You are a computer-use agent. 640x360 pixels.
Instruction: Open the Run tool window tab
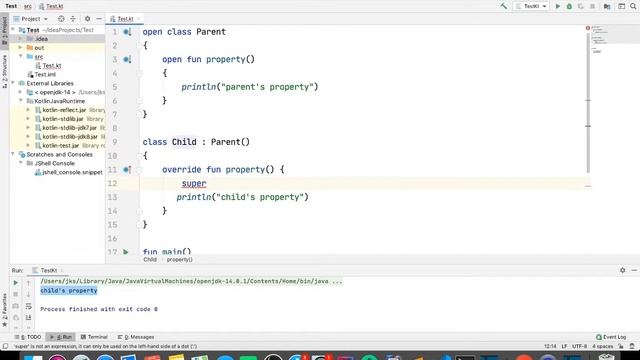point(61,337)
